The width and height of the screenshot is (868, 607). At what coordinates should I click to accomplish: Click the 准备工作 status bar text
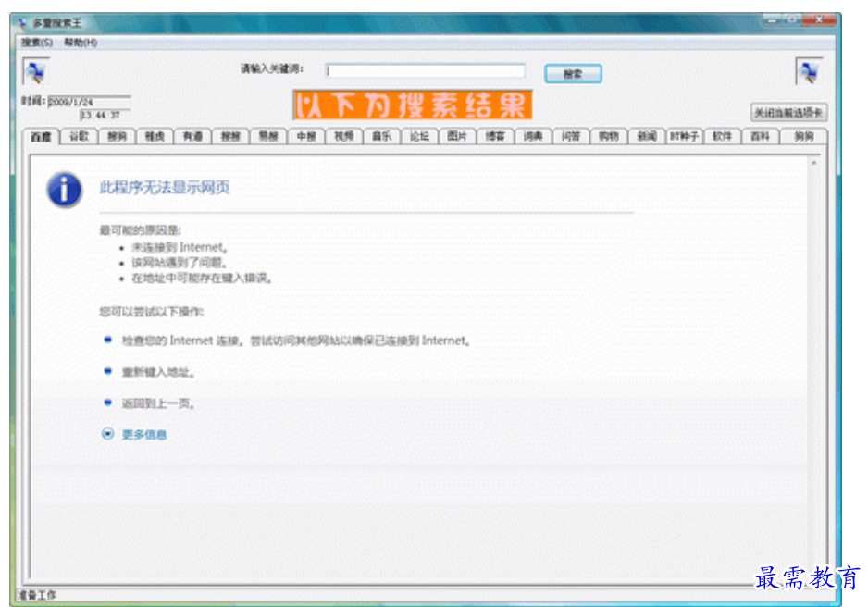pyautogui.click(x=37, y=595)
